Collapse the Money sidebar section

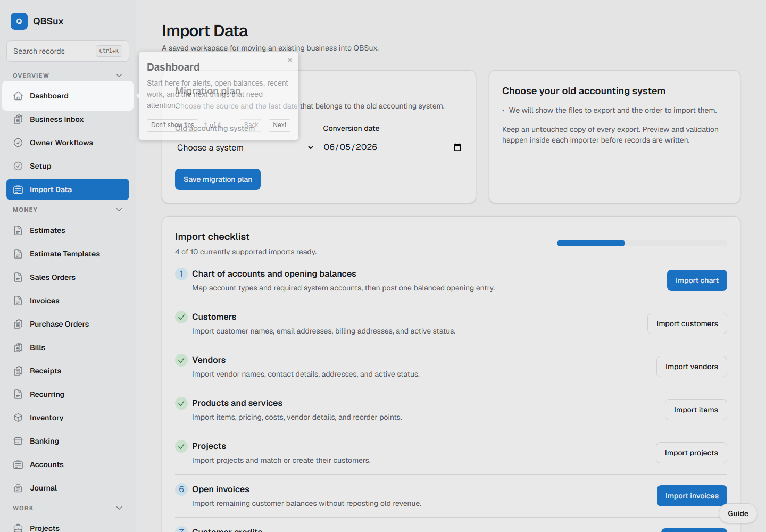click(x=119, y=210)
